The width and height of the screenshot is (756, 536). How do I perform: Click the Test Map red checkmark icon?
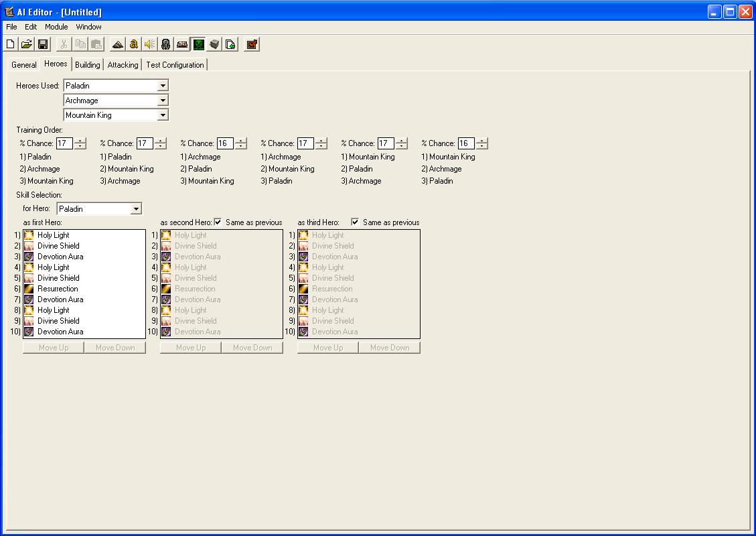(x=251, y=44)
